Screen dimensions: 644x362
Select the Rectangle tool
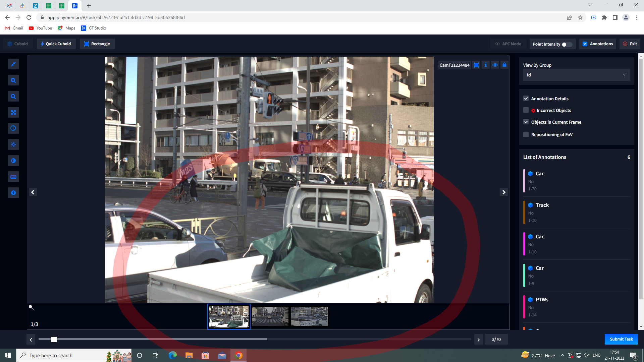click(97, 44)
